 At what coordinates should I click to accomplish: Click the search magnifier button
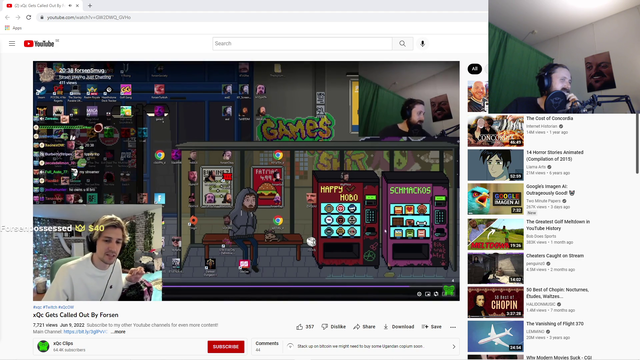[x=402, y=44]
